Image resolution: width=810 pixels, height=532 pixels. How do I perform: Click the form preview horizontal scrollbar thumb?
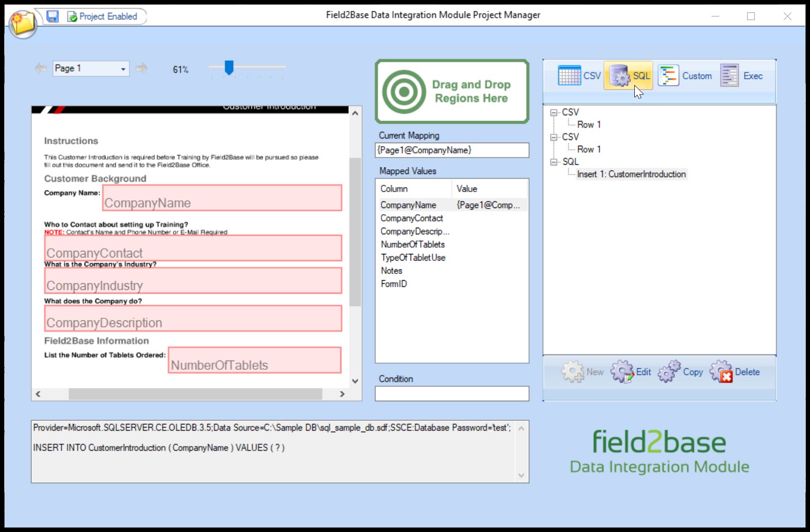[195, 394]
